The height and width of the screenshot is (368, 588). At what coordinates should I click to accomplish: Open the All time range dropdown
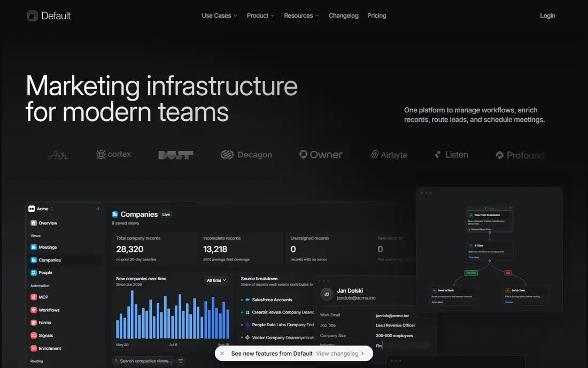(216, 280)
